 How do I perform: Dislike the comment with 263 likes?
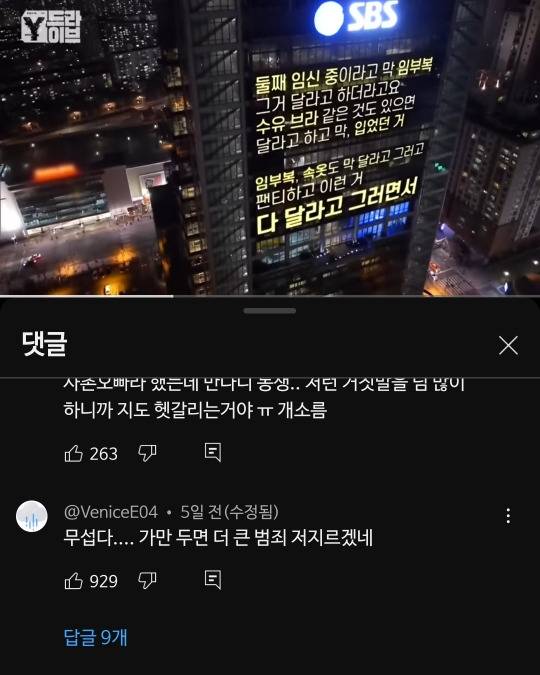[147, 453]
